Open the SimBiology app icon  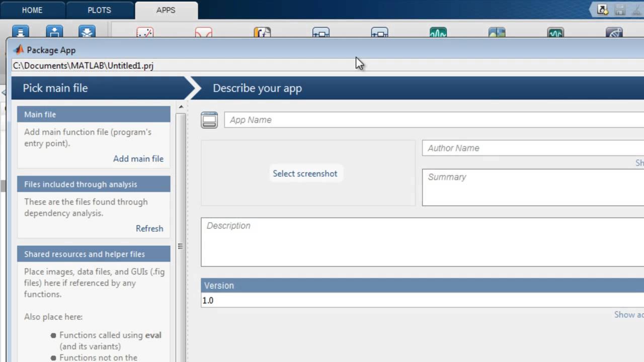[x=614, y=33]
